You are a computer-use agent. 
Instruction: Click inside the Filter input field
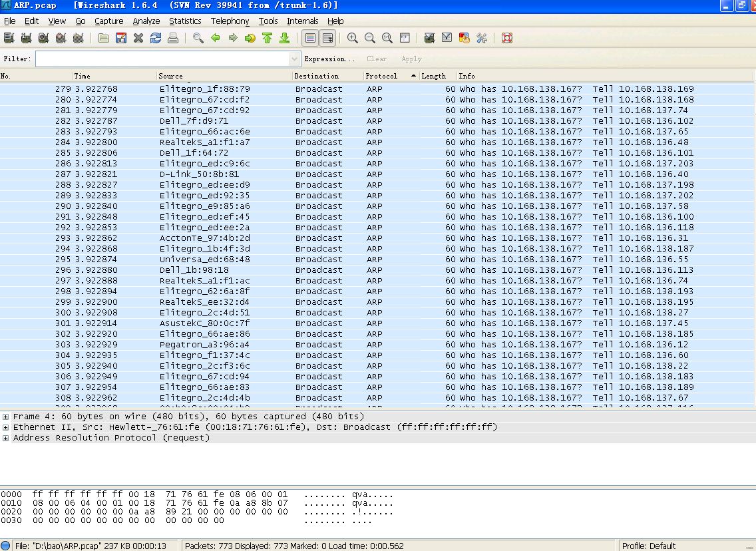(x=162, y=59)
